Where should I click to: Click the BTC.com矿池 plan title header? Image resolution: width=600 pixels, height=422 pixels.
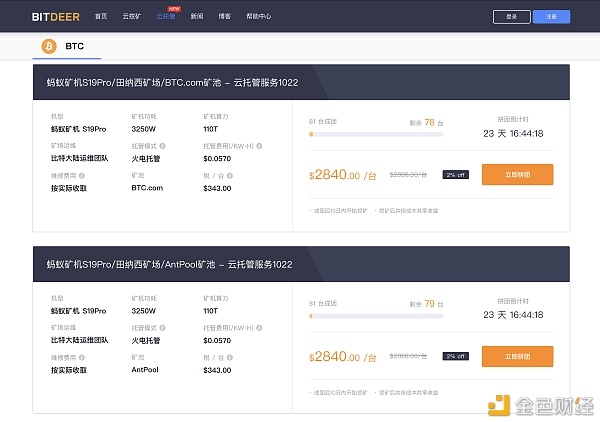[301, 82]
